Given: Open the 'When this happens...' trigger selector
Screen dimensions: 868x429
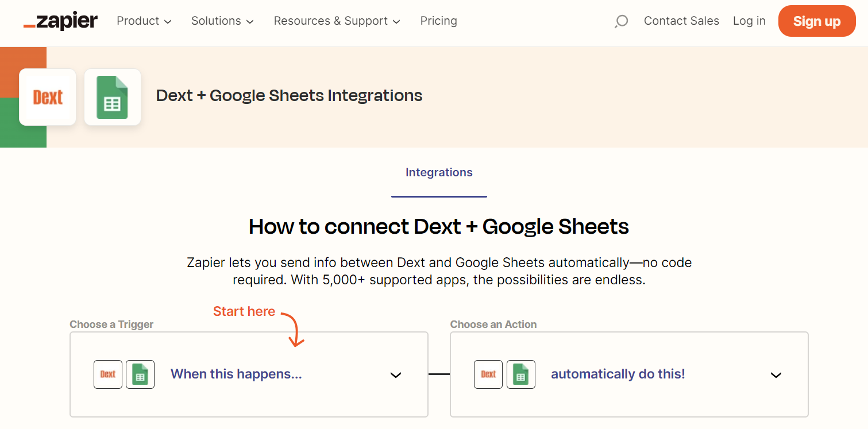Looking at the screenshot, I should pyautogui.click(x=249, y=374).
